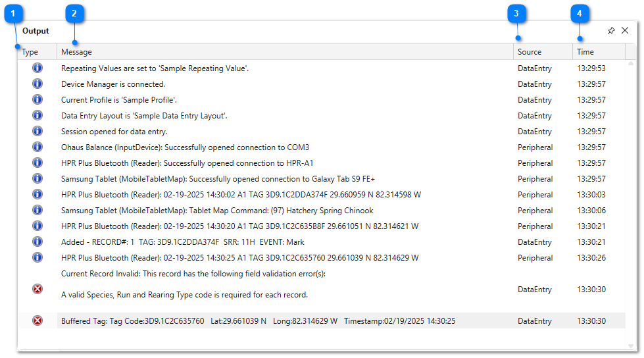Click info icon beside Repeating Values message
The image size is (644, 358).
(37, 68)
